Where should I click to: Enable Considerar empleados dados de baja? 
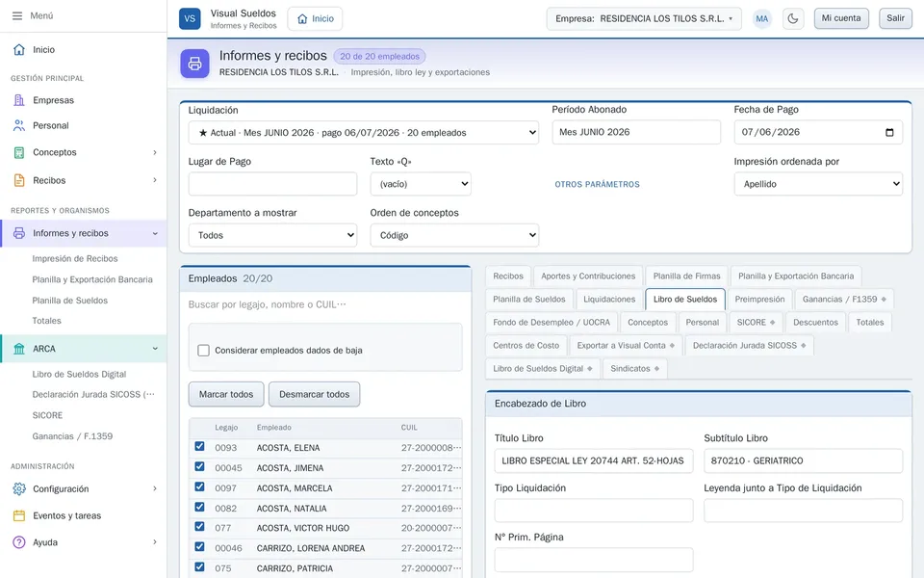203,351
